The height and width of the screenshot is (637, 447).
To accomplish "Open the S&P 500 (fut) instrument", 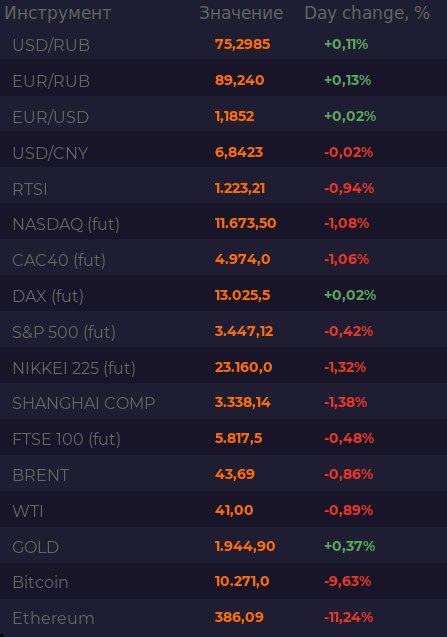I will click(64, 332).
